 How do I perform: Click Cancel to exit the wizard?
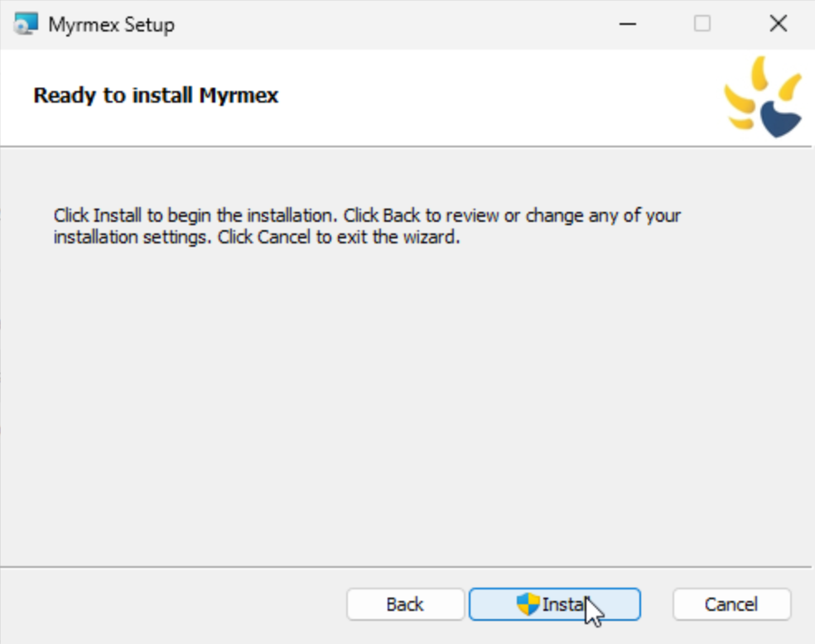[x=732, y=604]
